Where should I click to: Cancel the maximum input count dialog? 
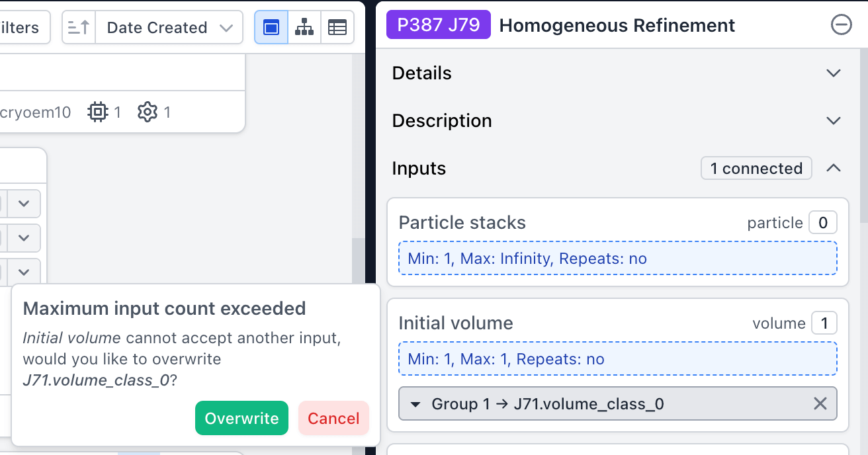333,418
